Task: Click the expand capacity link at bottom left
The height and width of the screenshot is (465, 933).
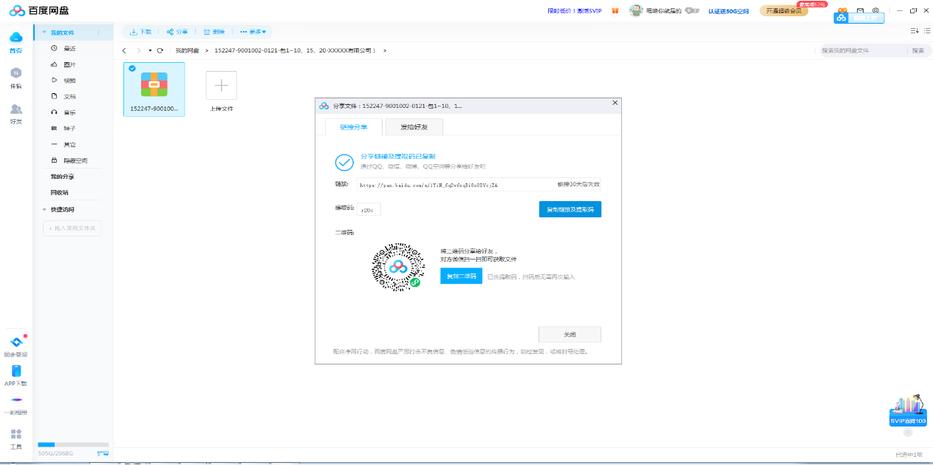Action: click(102, 454)
